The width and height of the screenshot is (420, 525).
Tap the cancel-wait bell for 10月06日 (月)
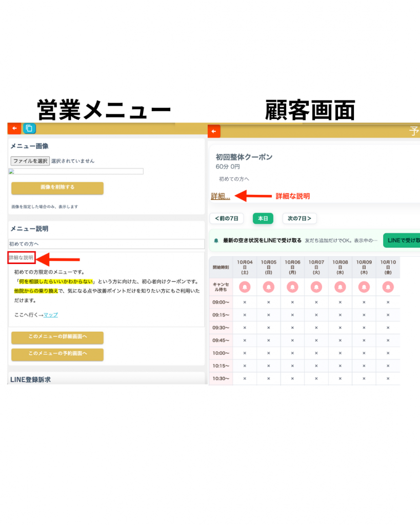coord(292,287)
